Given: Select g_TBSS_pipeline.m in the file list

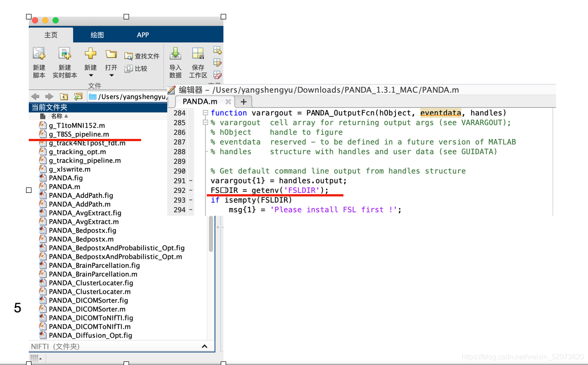Looking at the screenshot, I should point(79,134).
